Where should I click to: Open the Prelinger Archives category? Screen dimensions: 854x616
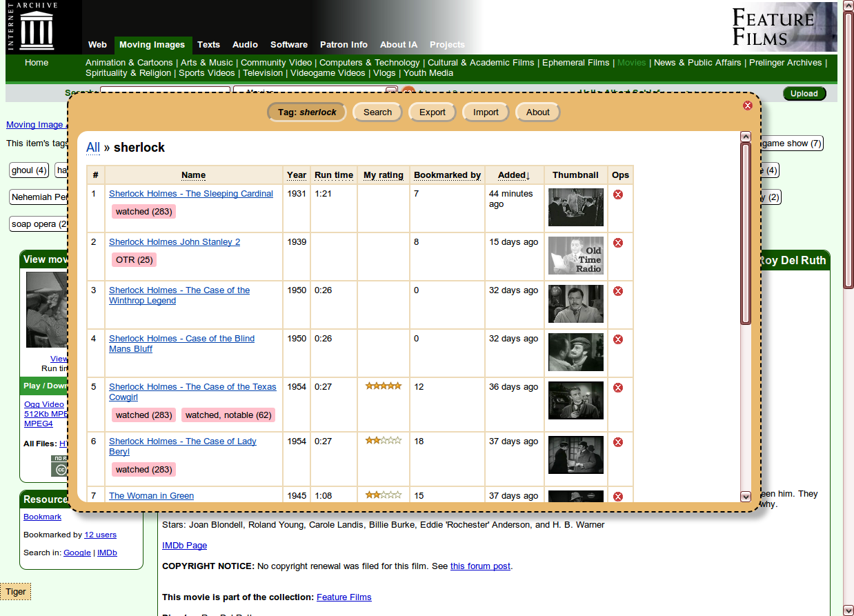786,63
